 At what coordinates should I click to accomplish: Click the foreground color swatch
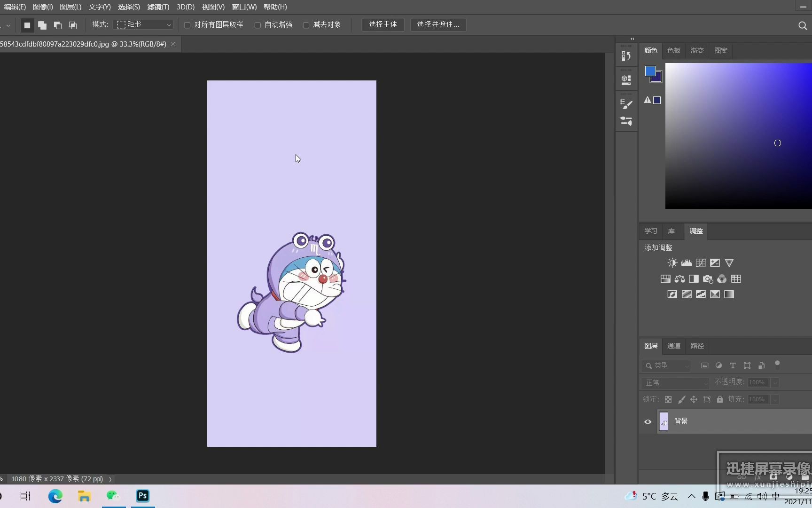click(650, 71)
